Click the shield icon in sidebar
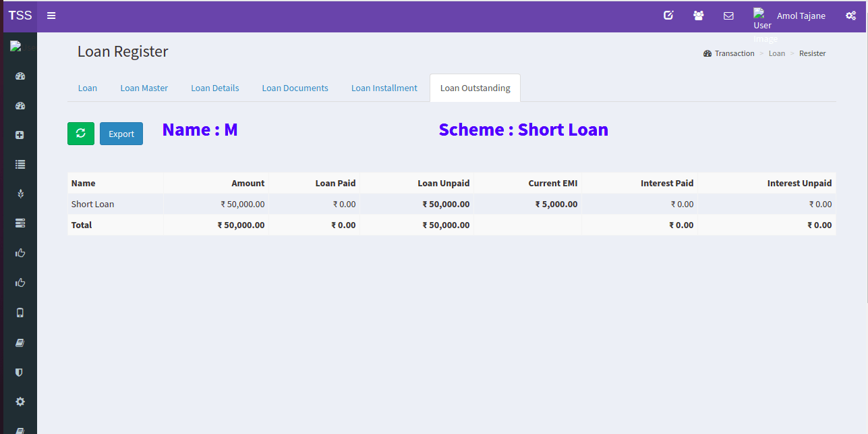Image resolution: width=868 pixels, height=434 pixels. click(20, 372)
